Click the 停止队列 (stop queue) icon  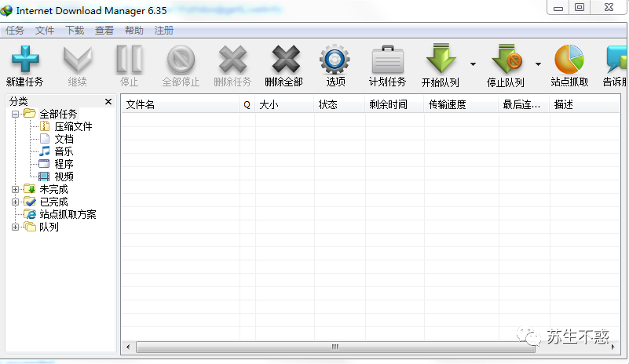(506, 60)
